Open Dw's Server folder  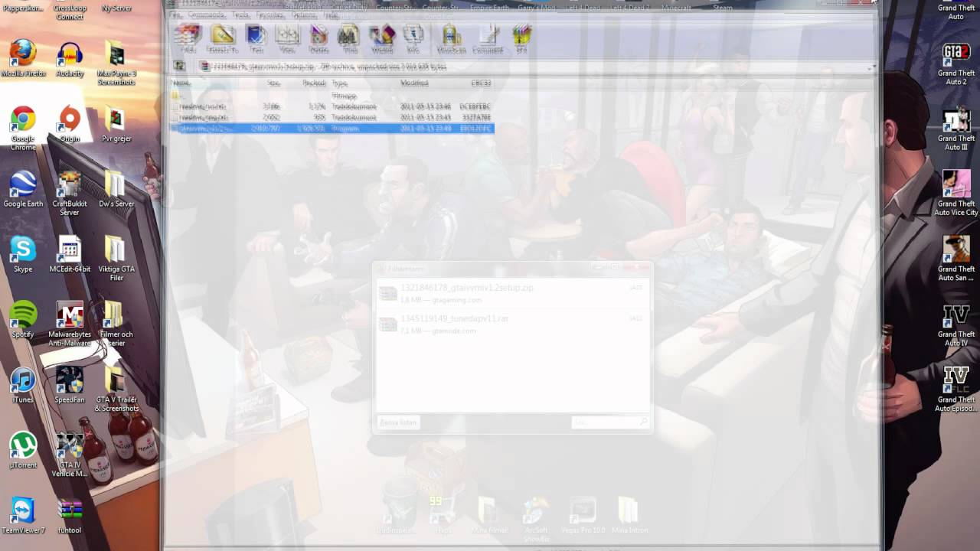(116, 189)
